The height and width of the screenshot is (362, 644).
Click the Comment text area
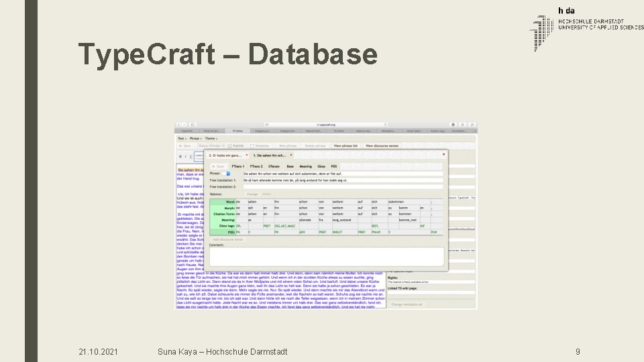[327, 257]
